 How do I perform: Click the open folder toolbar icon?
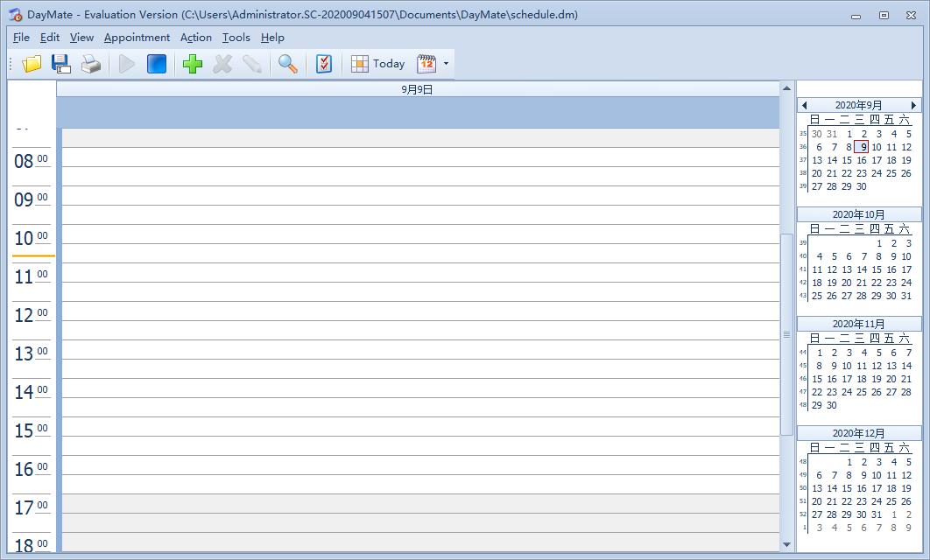tap(32, 64)
